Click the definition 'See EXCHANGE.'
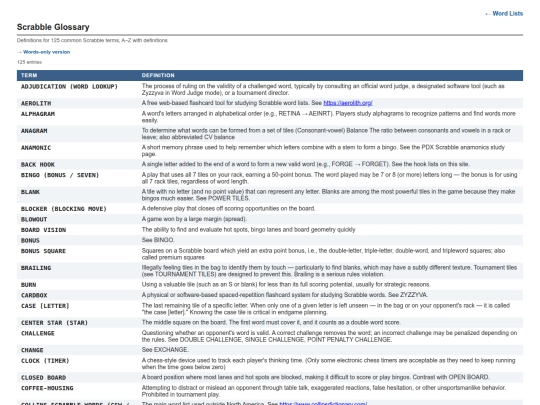 click(165, 350)
